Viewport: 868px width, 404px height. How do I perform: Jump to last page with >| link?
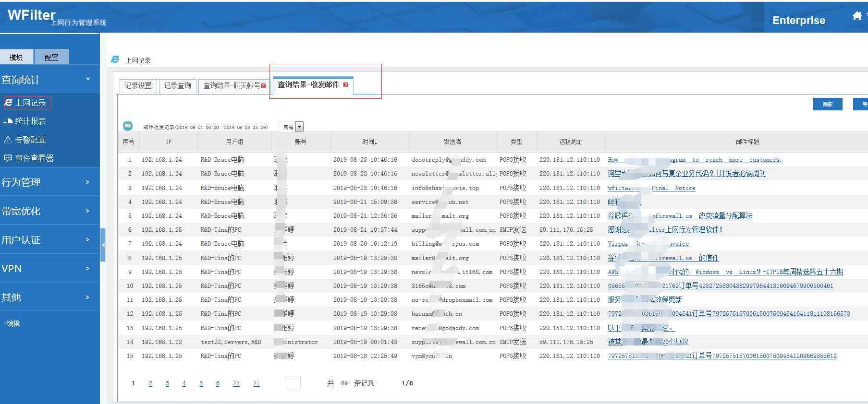[x=256, y=383]
